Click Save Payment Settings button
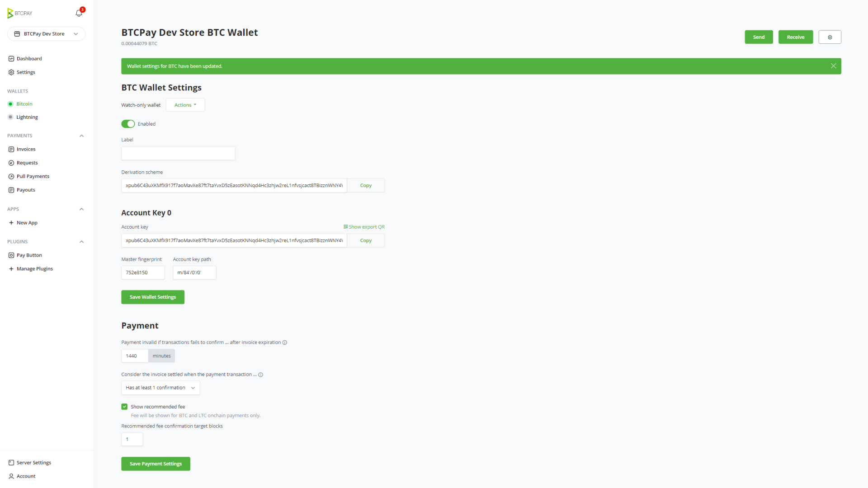This screenshot has width=868, height=488. pyautogui.click(x=155, y=463)
